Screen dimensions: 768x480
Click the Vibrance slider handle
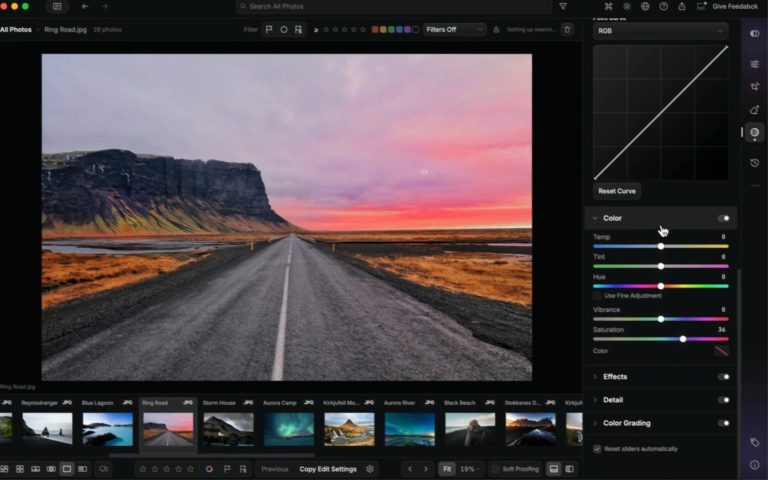coord(661,319)
